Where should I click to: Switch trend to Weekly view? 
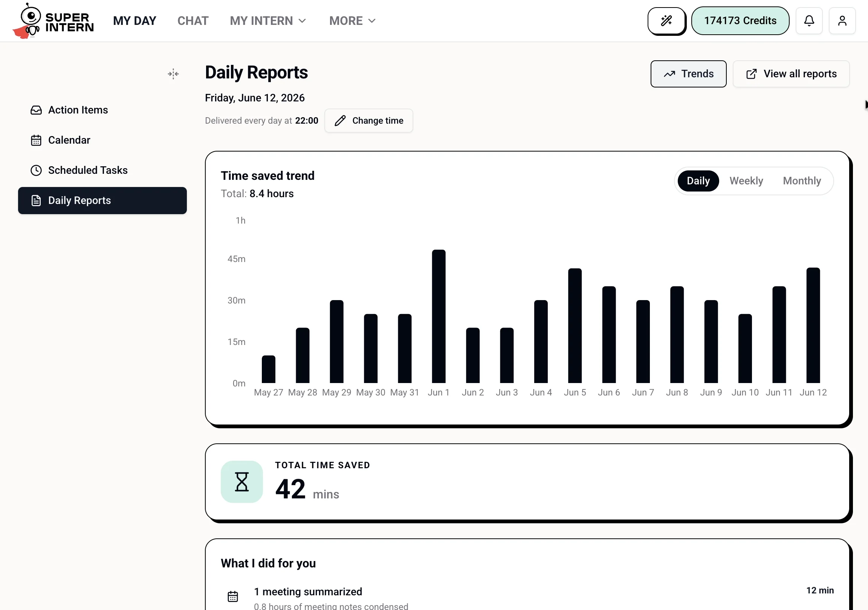click(746, 181)
